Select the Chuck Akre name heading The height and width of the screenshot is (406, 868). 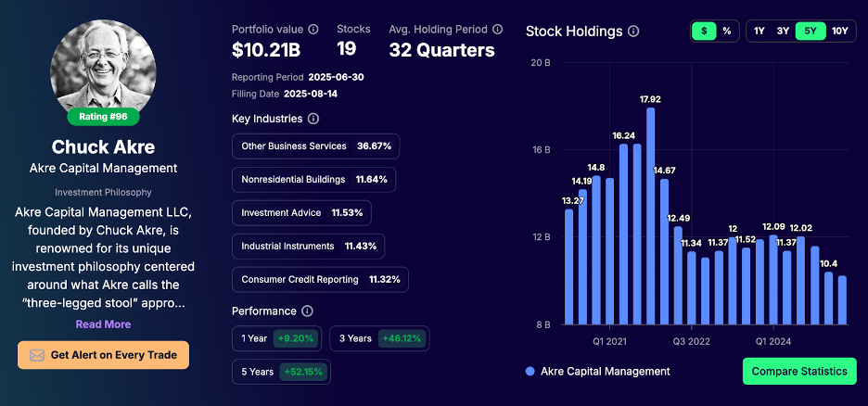tap(104, 146)
